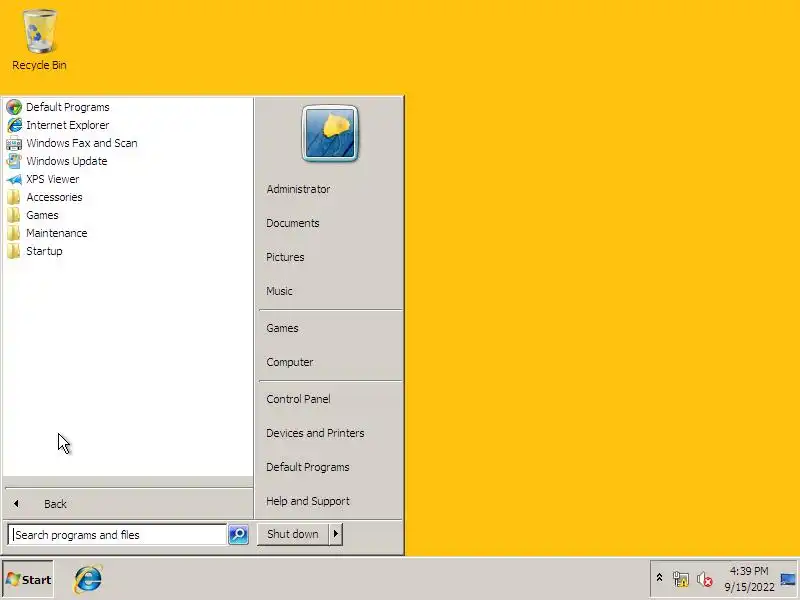Expand the Games folder label in programs list

tap(42, 215)
